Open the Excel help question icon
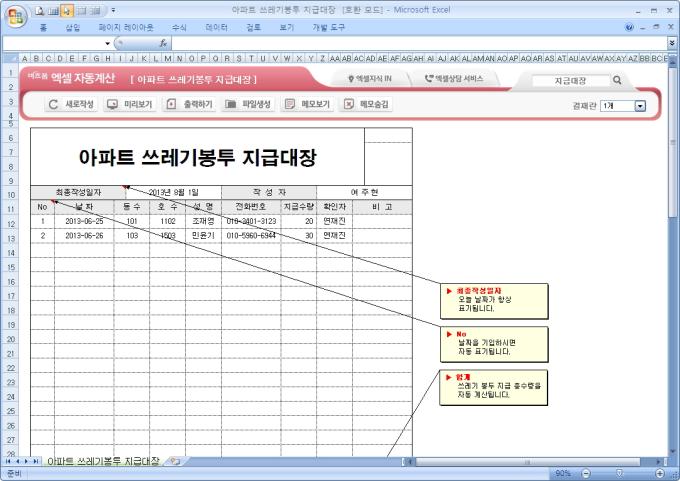Image resolution: width=680 pixels, height=481 pixels. (628, 28)
